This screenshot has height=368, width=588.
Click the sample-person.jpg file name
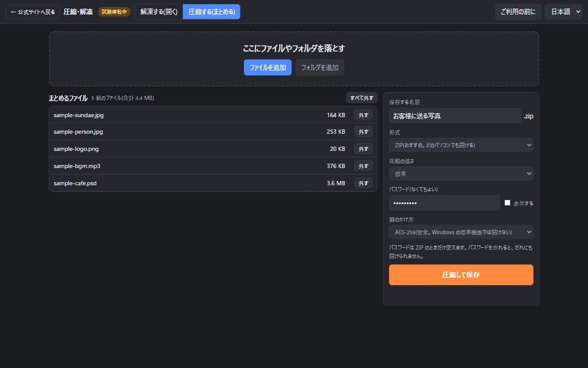pyautogui.click(x=78, y=132)
